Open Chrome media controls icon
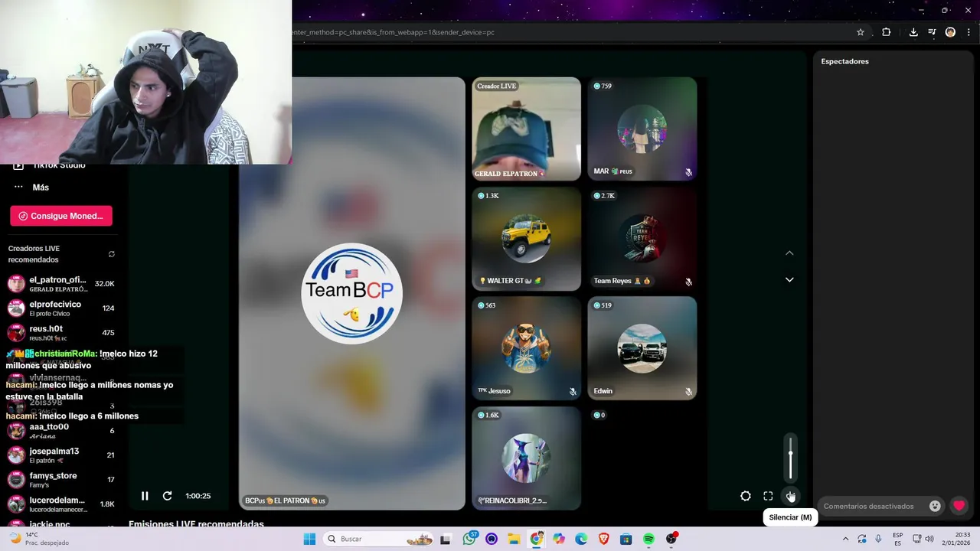This screenshot has width=980, height=551. pos(932,32)
